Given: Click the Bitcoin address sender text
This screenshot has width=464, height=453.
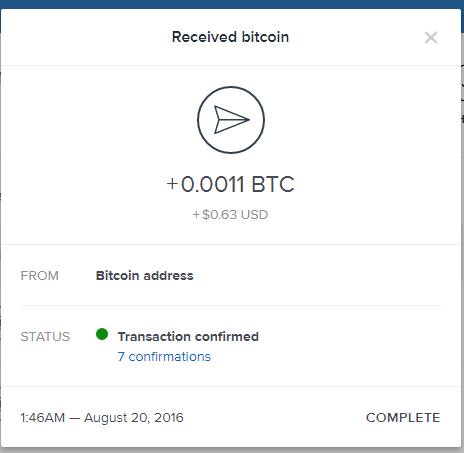Looking at the screenshot, I should [x=145, y=276].
